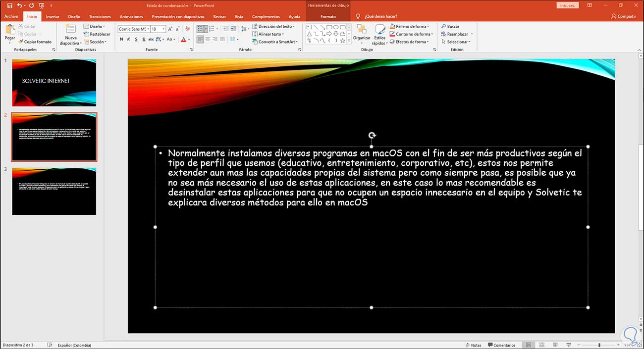Click Copiar formato painter
Image resolution: width=644 pixels, height=349 pixels.
[x=35, y=42]
